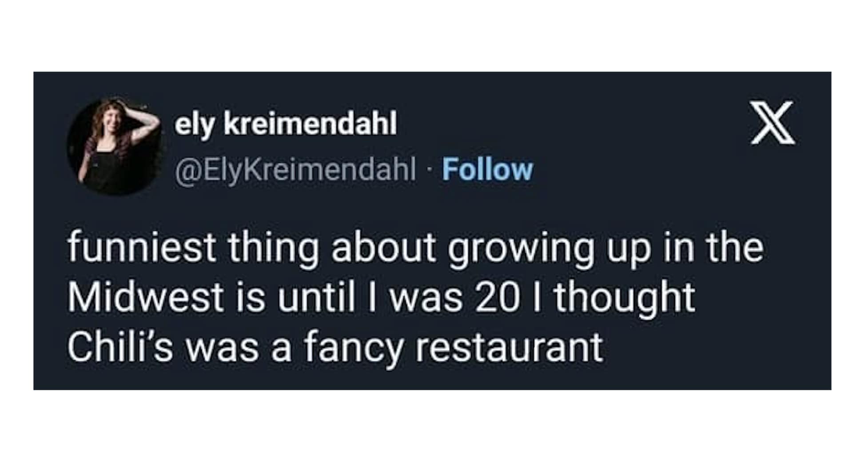Click the word about in the tweet
Screen dimensions: 868x464
[383, 248]
